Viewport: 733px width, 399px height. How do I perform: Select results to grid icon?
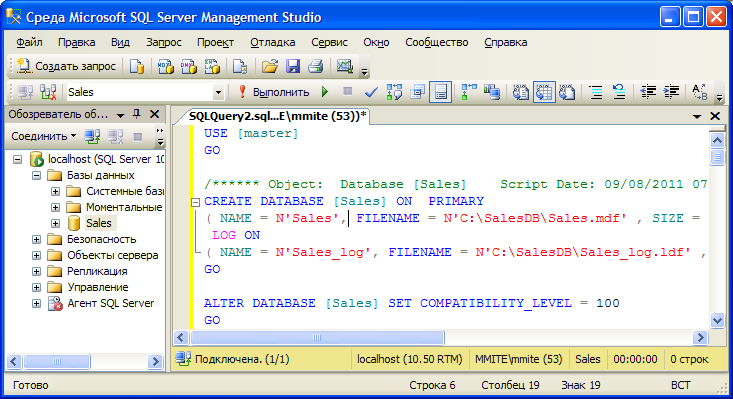click(544, 92)
